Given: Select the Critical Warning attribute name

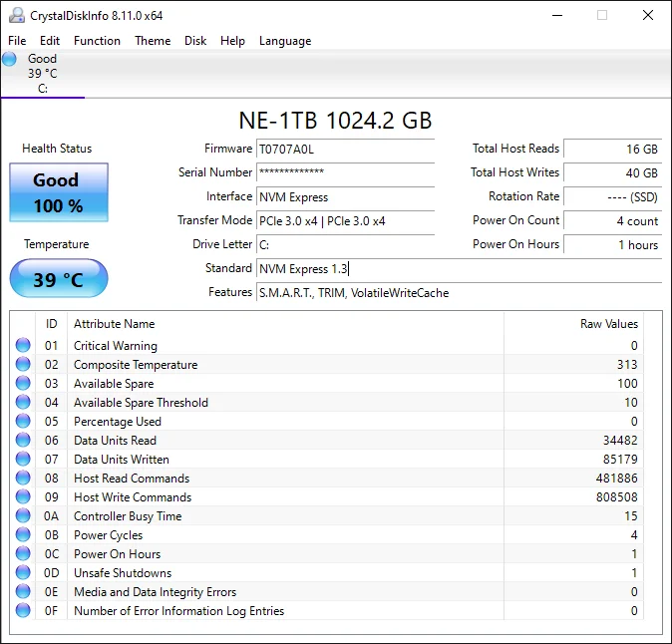Looking at the screenshot, I should pyautogui.click(x=116, y=346).
